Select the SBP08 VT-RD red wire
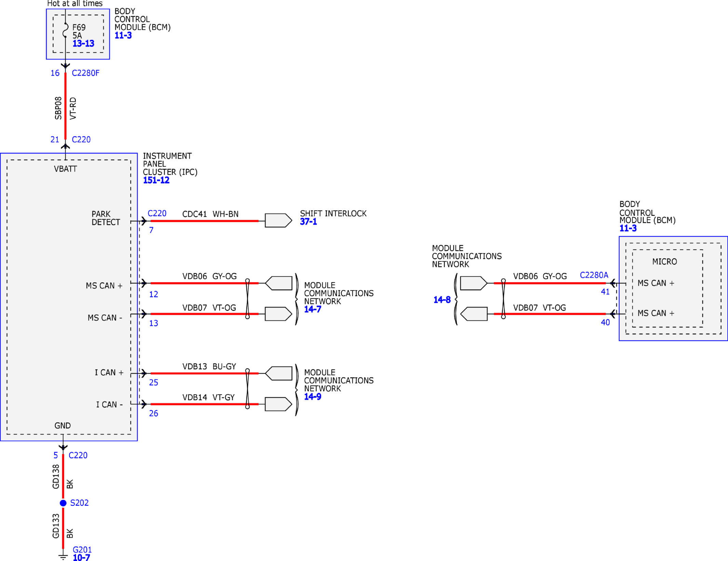 click(65, 106)
